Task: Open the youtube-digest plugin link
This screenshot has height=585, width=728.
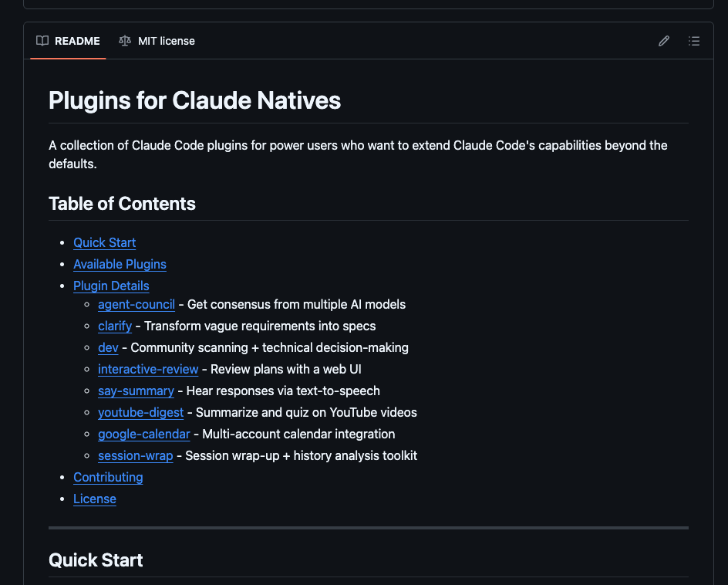Action: [140, 412]
